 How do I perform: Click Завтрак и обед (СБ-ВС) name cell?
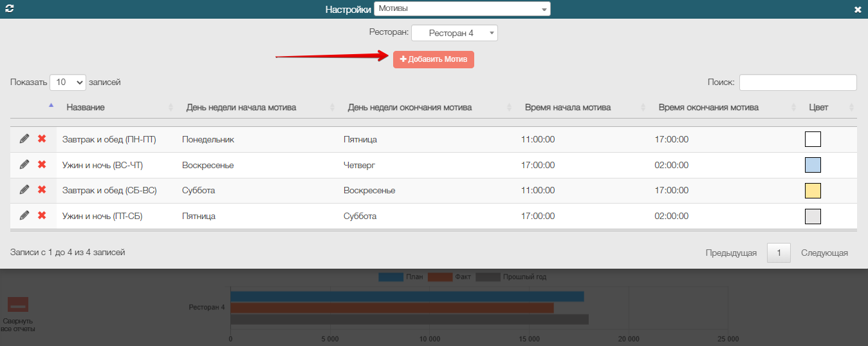click(109, 191)
